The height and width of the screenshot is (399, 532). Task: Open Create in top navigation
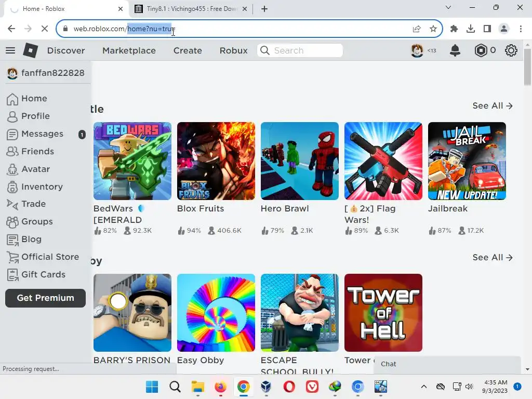[188, 50]
